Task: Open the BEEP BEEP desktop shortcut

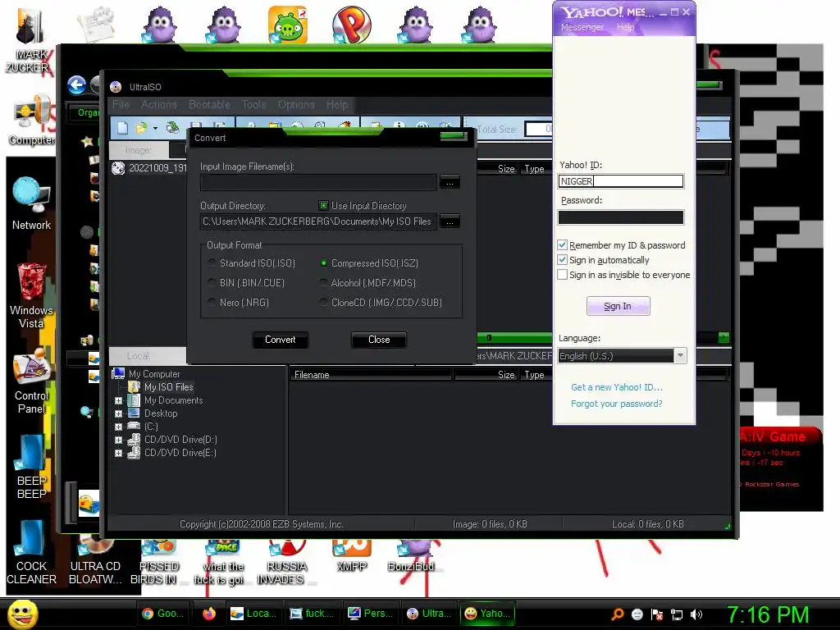Action: click(x=32, y=467)
